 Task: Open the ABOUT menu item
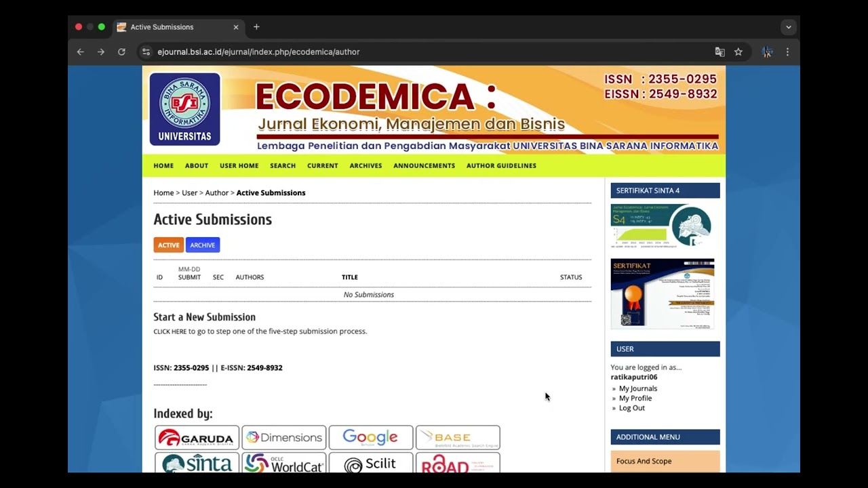[x=197, y=165]
